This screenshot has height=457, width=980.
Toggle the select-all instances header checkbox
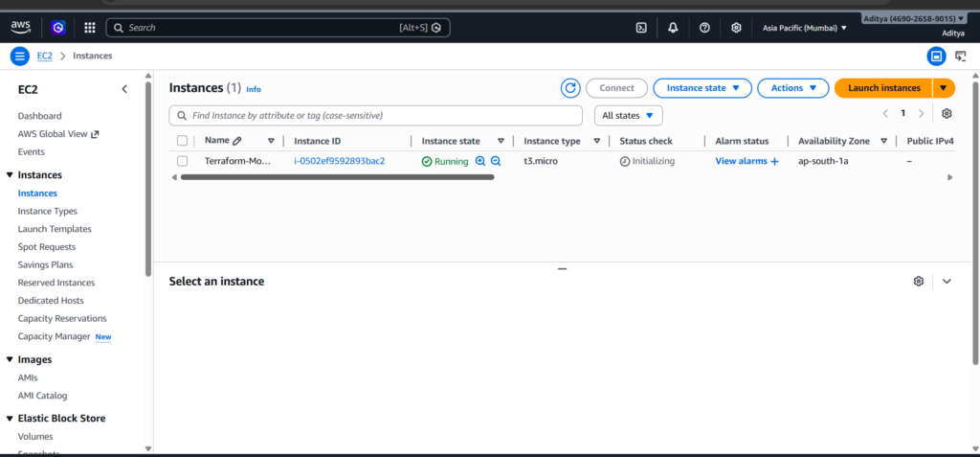coord(182,141)
